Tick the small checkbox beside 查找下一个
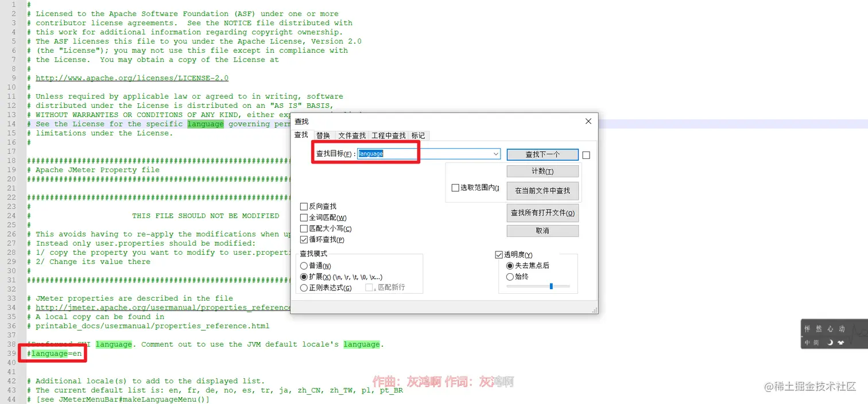 click(x=586, y=155)
